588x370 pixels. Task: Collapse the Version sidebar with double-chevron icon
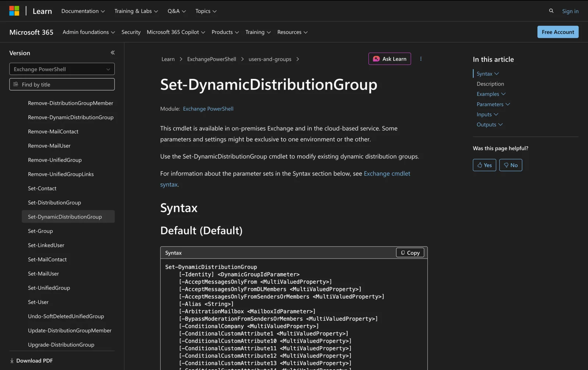112,53
